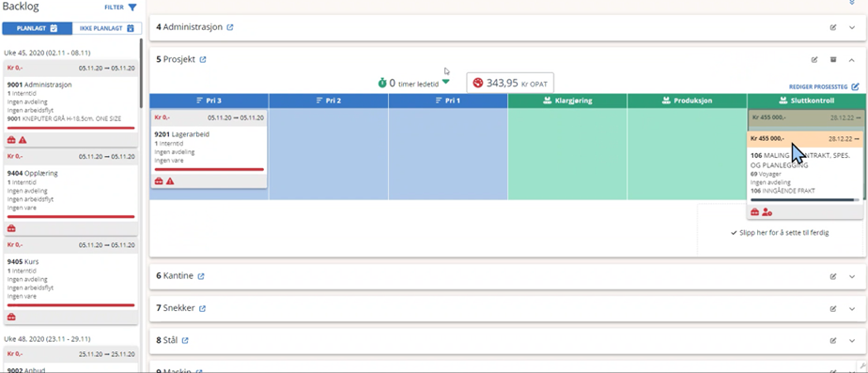Viewport: 868px width, 373px height.
Task: Open Kantine external link icon
Action: (x=201, y=276)
